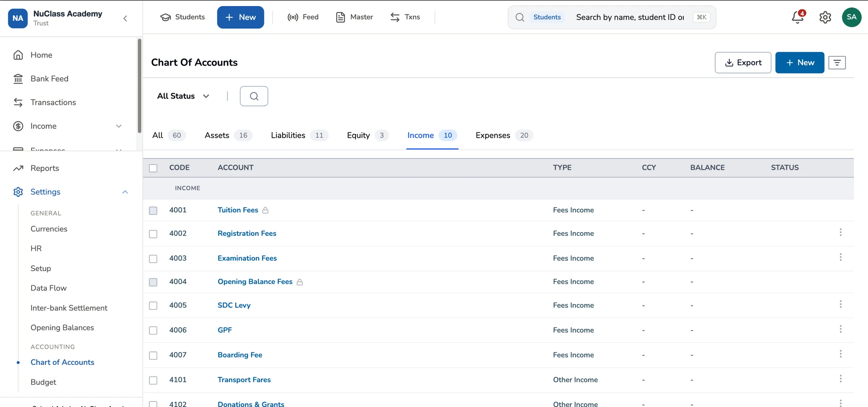The image size is (868, 407).
Task: Click the NA organization logo
Action: tap(18, 18)
